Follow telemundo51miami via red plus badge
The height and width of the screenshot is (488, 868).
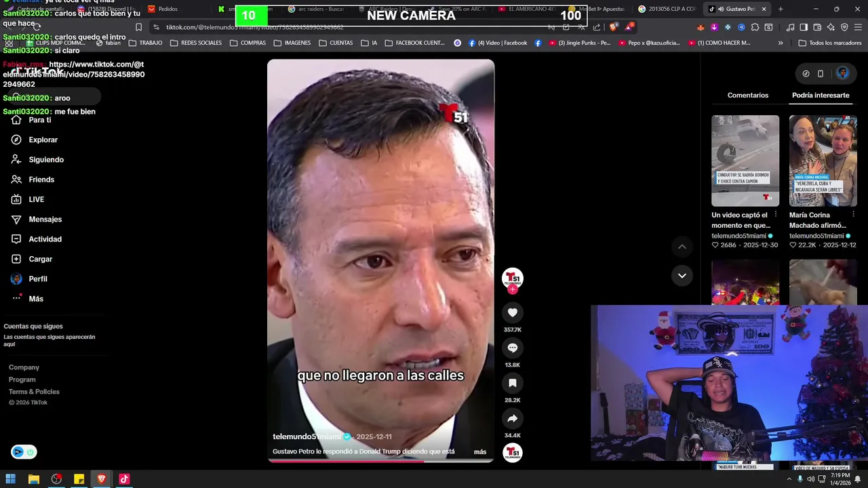(512, 289)
